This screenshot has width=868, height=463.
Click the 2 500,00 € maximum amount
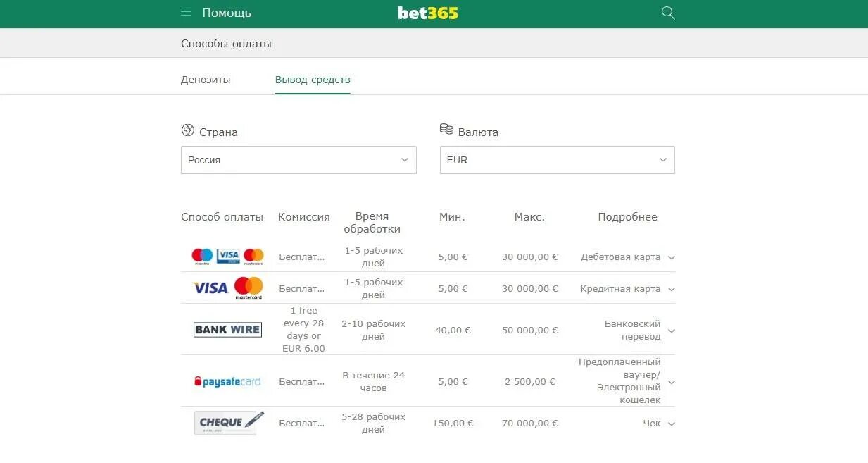tap(530, 382)
